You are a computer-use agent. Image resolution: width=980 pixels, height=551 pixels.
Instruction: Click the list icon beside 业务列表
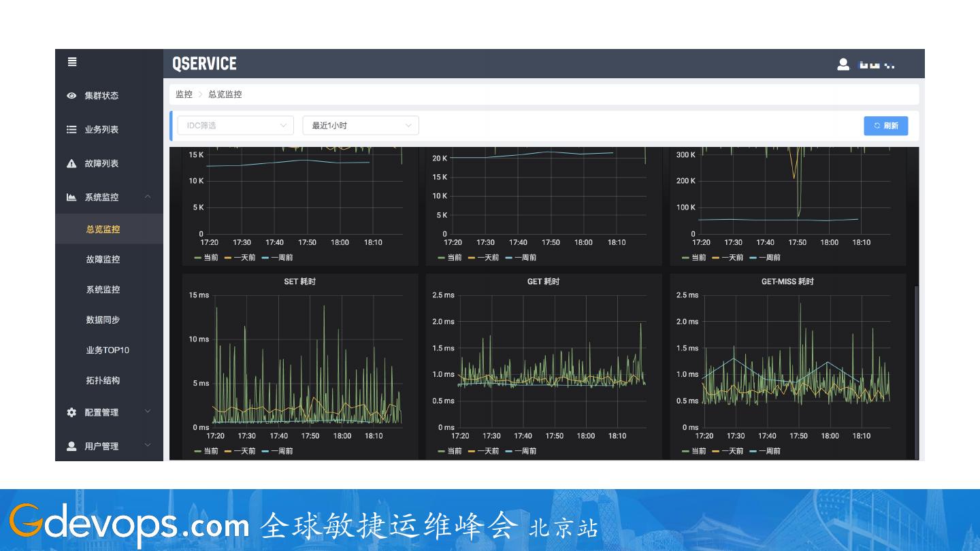(71, 129)
